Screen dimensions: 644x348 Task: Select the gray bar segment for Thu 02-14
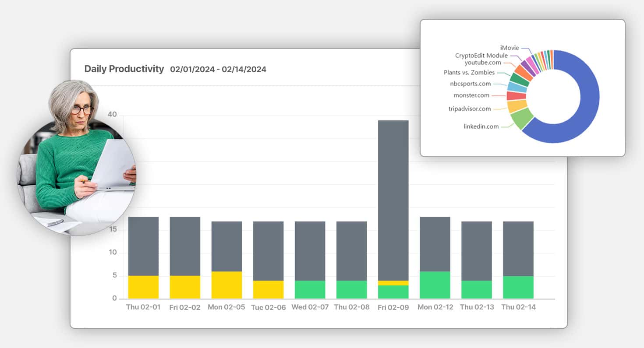pyautogui.click(x=518, y=249)
